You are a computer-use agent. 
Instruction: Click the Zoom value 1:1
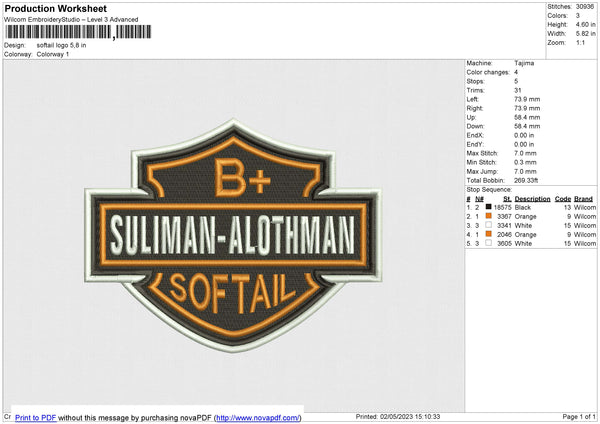[x=580, y=42]
